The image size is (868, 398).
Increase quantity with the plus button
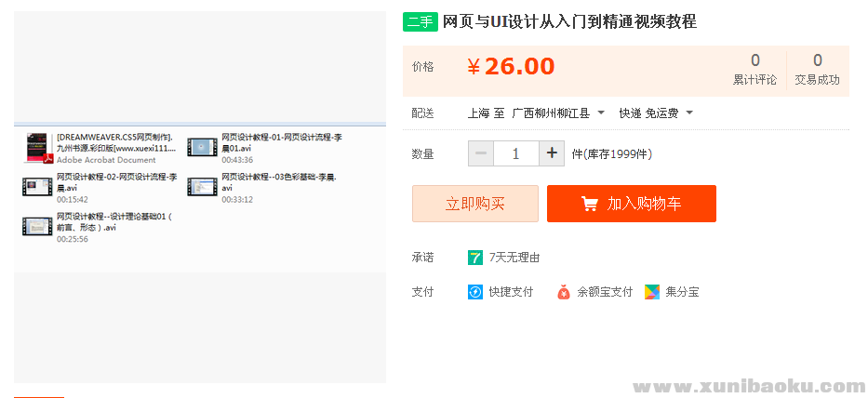[x=552, y=153]
